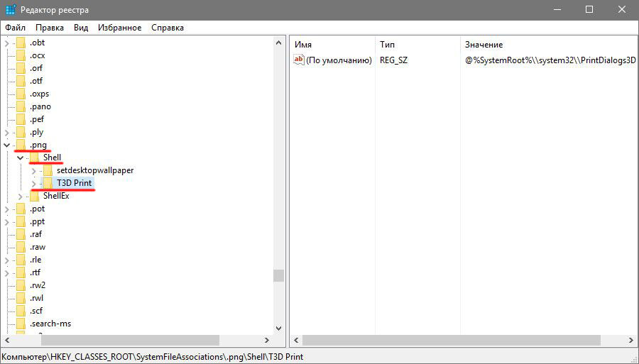Viewport: 639px width, 364px height.
Task: Click tree pane horizontal scroll right arrow
Action: (x=267, y=340)
